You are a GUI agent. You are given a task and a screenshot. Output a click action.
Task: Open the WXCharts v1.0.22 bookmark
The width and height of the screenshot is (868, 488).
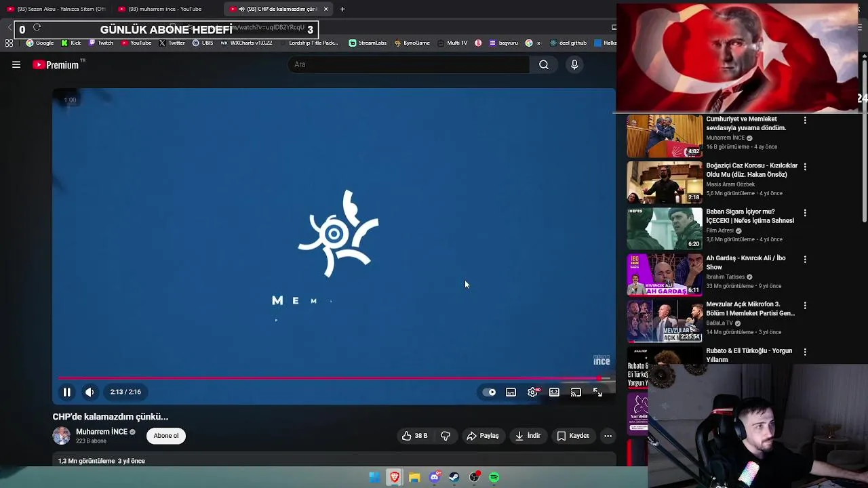click(246, 43)
